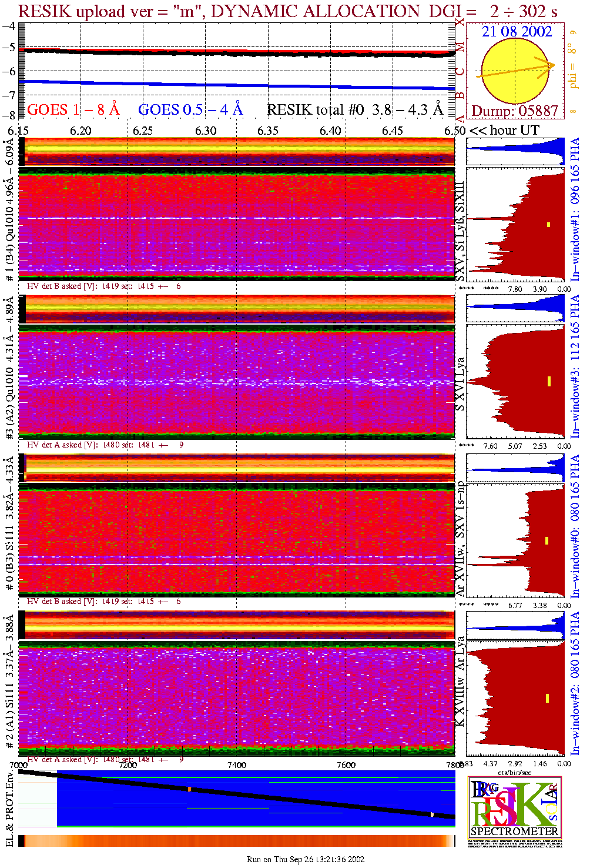Click the yellow solar disk diagram

pyautogui.click(x=515, y=73)
